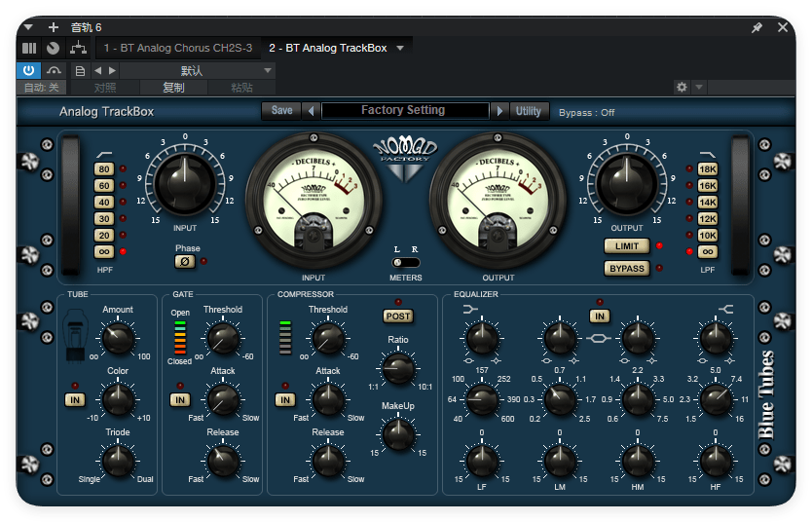Click the pin window icon
812x522 pixels.
757,27
